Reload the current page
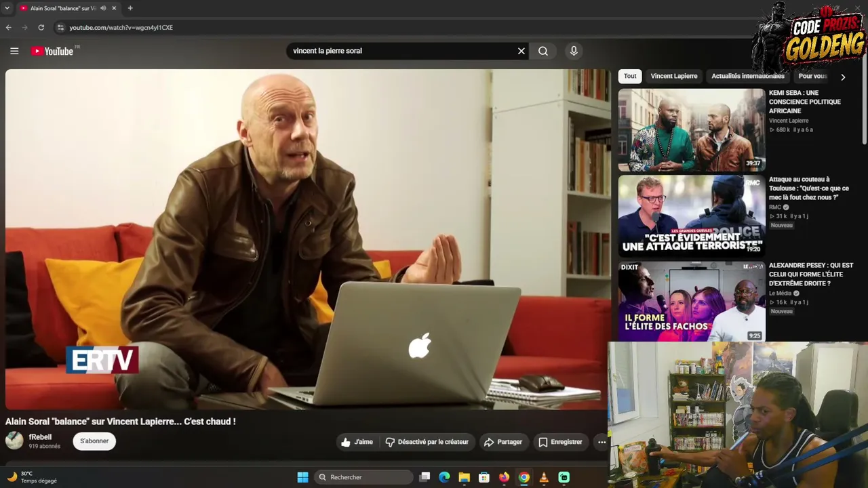This screenshot has width=868, height=488. coord(41,27)
